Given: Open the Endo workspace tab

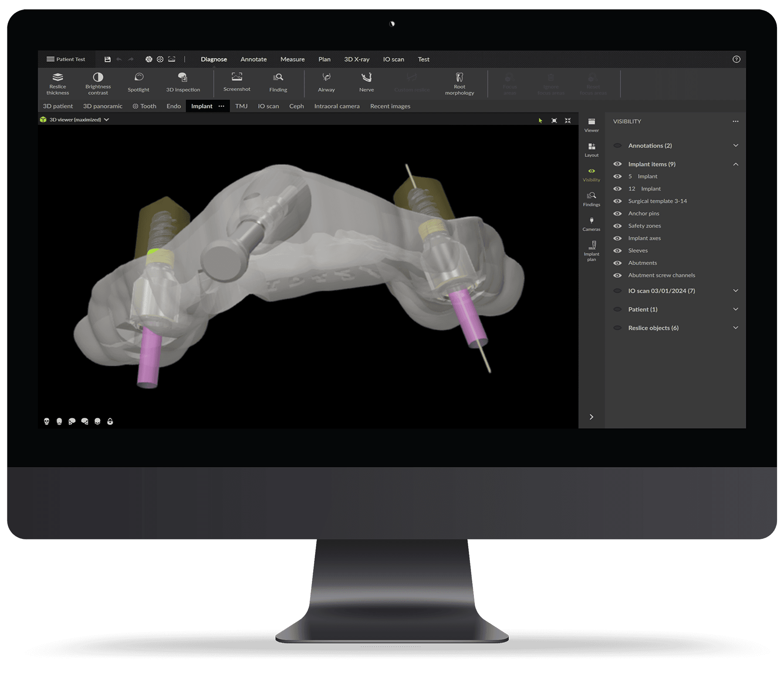Looking at the screenshot, I should click(x=173, y=106).
